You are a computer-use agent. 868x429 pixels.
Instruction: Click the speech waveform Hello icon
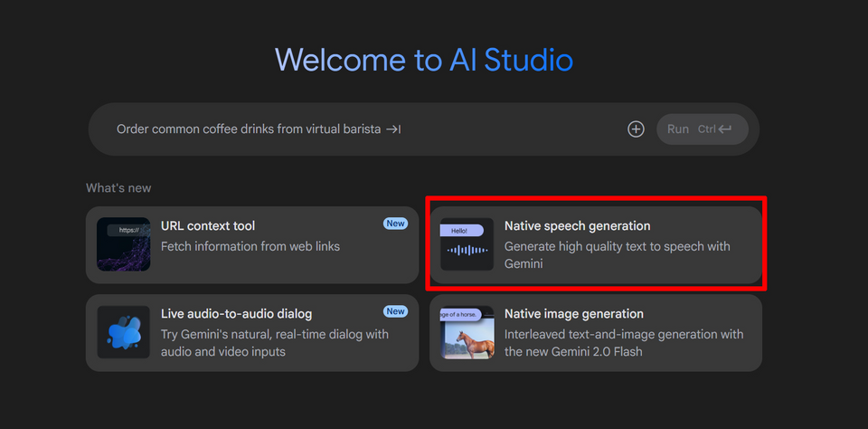[467, 244]
